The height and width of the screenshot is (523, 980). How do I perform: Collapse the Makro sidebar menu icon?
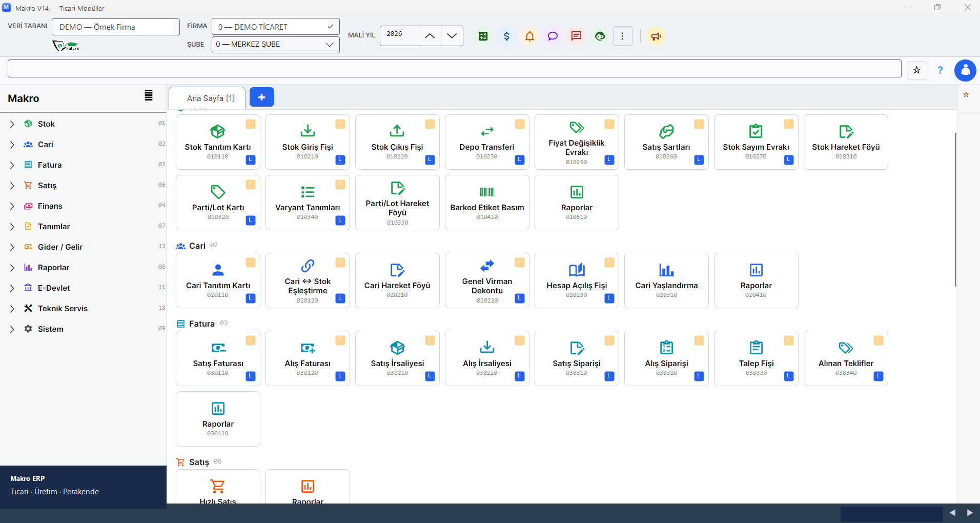149,95
